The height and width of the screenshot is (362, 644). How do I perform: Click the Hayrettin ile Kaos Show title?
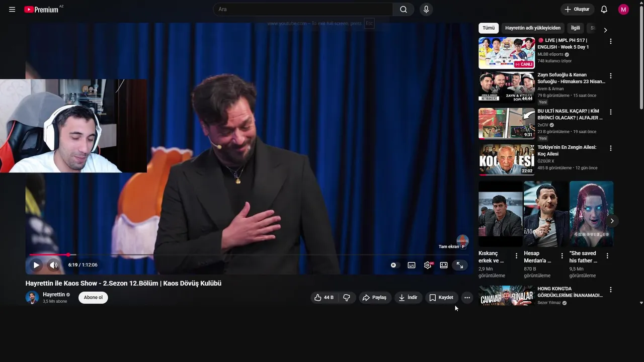(x=123, y=283)
